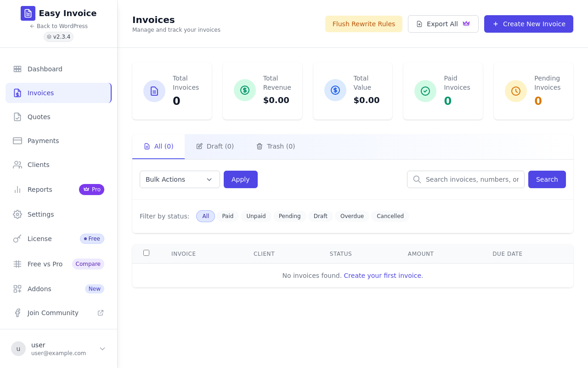The height and width of the screenshot is (368, 588).
Task: Switch to the All (0) tab
Action: pyautogui.click(x=158, y=146)
